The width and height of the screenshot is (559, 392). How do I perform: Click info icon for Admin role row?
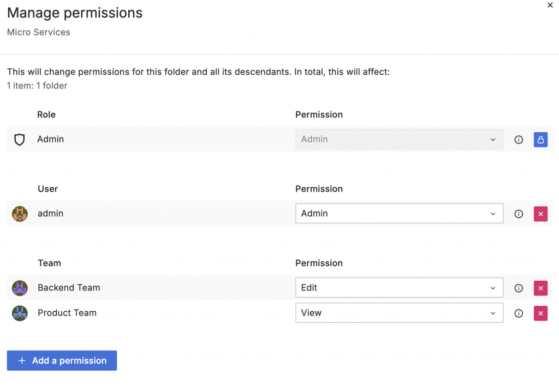519,140
